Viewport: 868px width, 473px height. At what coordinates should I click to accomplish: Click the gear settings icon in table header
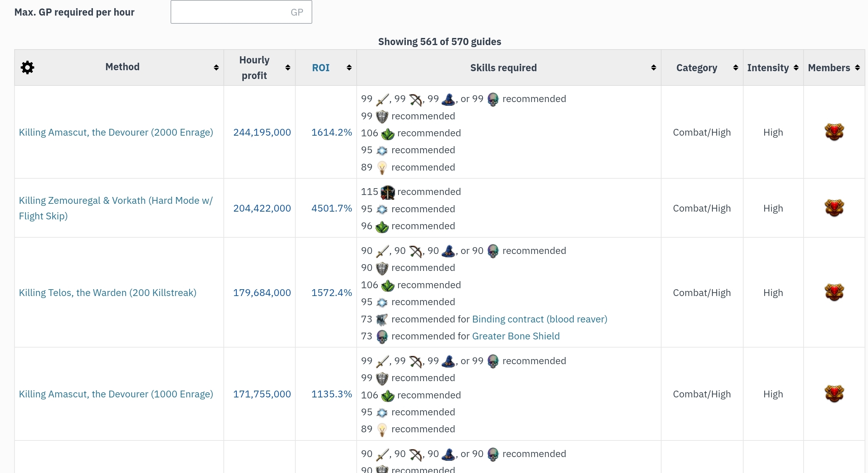[x=27, y=67]
